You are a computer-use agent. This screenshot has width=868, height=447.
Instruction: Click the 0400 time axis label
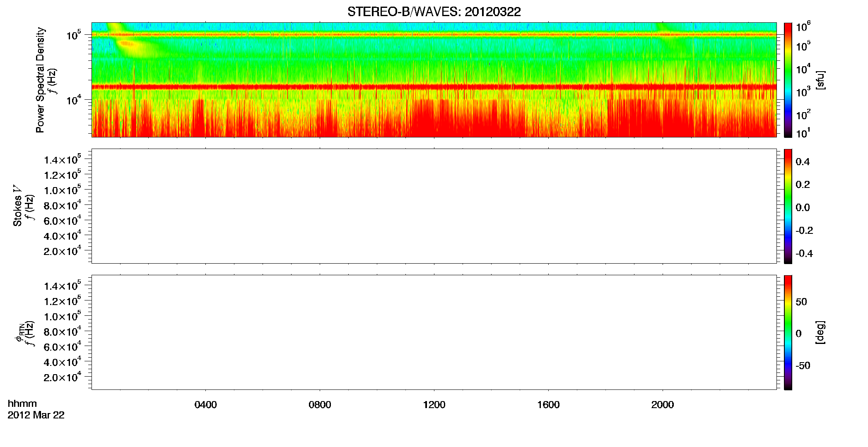tap(206, 405)
